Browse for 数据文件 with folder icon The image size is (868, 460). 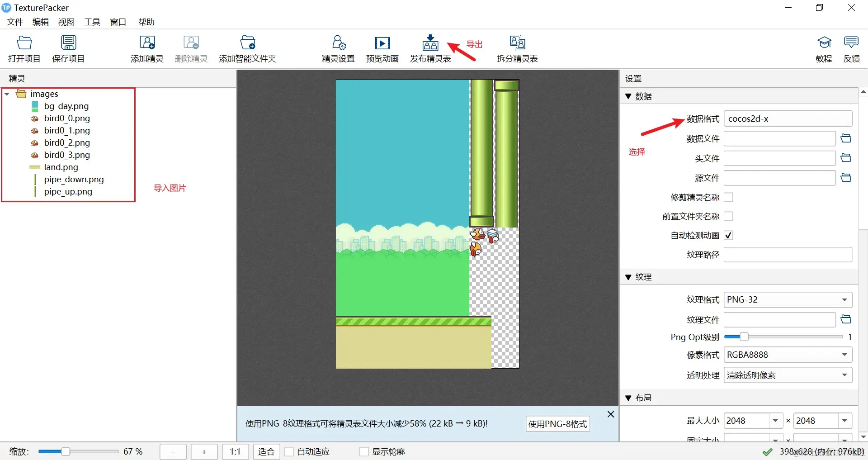tap(846, 138)
